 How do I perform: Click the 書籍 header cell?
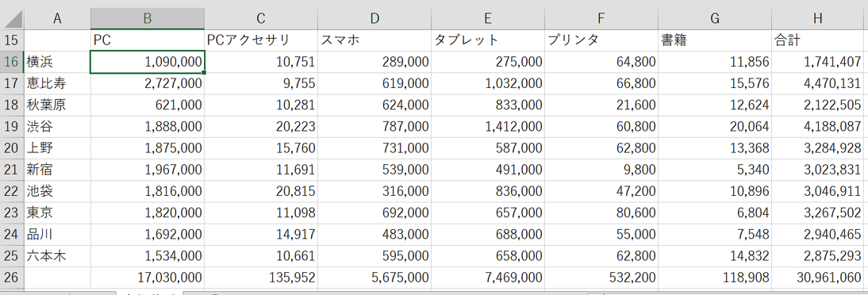click(x=715, y=40)
